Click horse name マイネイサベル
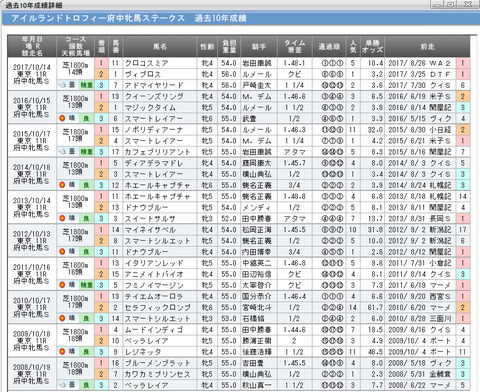Viewport: 480px width, 392px height. tap(150, 230)
